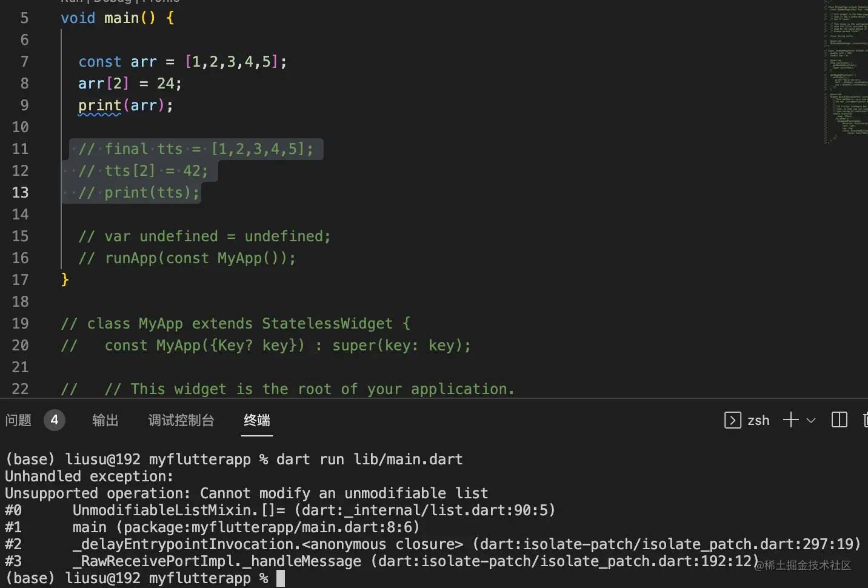The height and width of the screenshot is (588, 868).
Task: Select the 终端 terminal tab
Action: coord(257,420)
